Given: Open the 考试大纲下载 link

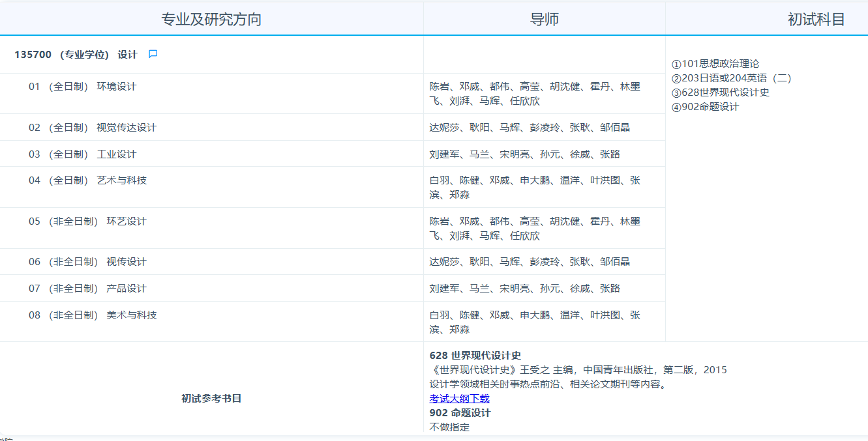Looking at the screenshot, I should click(459, 399).
